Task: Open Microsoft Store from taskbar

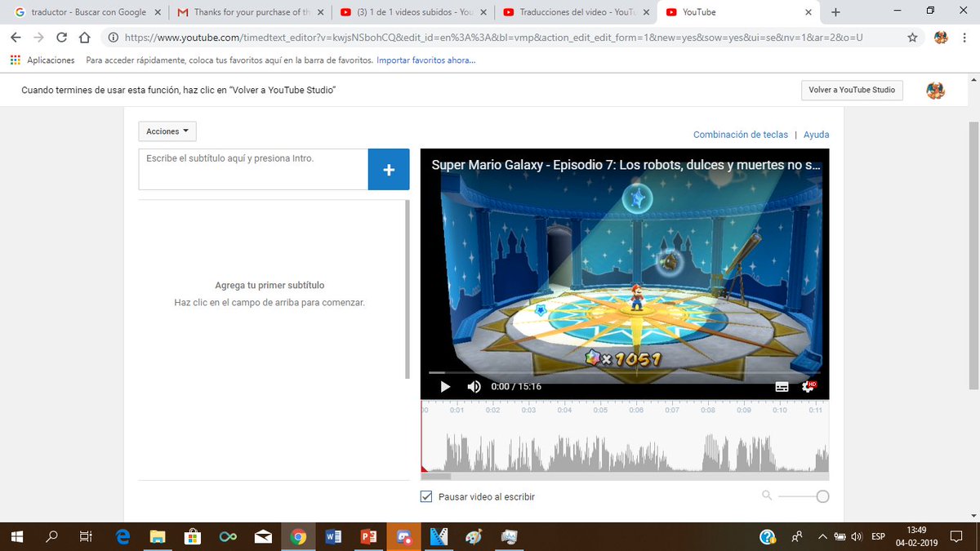Action: [193, 536]
